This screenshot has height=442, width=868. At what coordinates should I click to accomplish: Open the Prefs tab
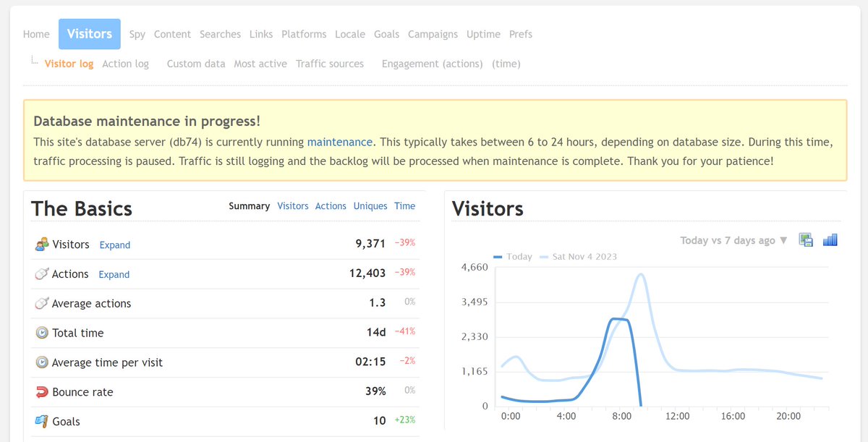click(521, 34)
